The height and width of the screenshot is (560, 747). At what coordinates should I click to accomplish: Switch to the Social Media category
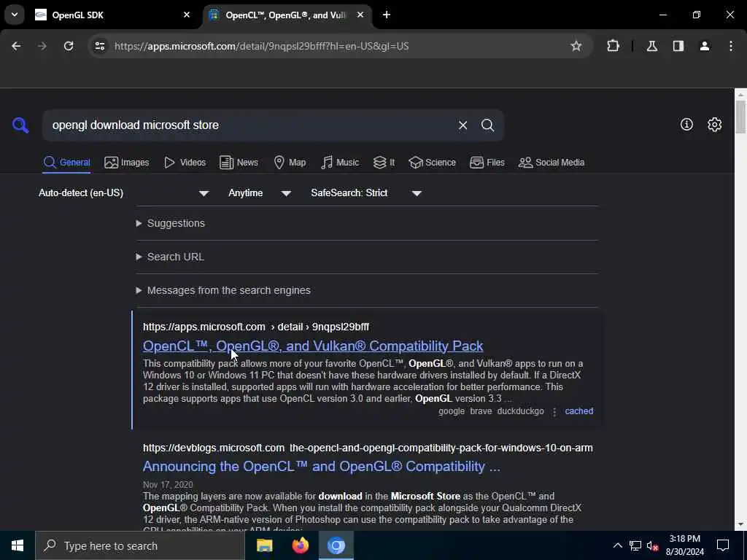pyautogui.click(x=551, y=163)
